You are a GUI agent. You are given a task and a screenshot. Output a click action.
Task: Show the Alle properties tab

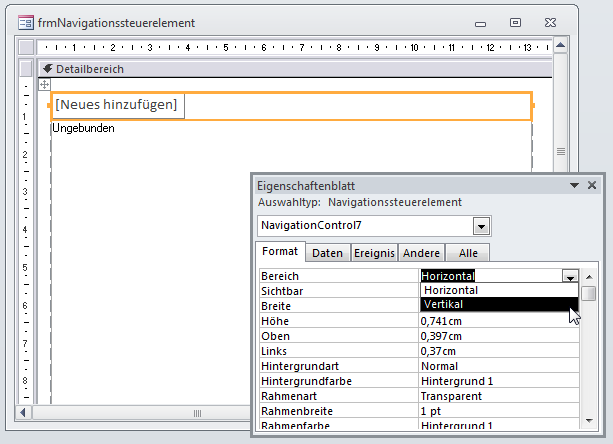pos(467,253)
